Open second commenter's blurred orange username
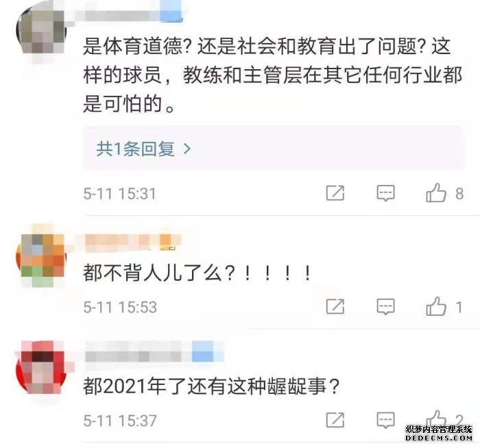 [x=132, y=242]
